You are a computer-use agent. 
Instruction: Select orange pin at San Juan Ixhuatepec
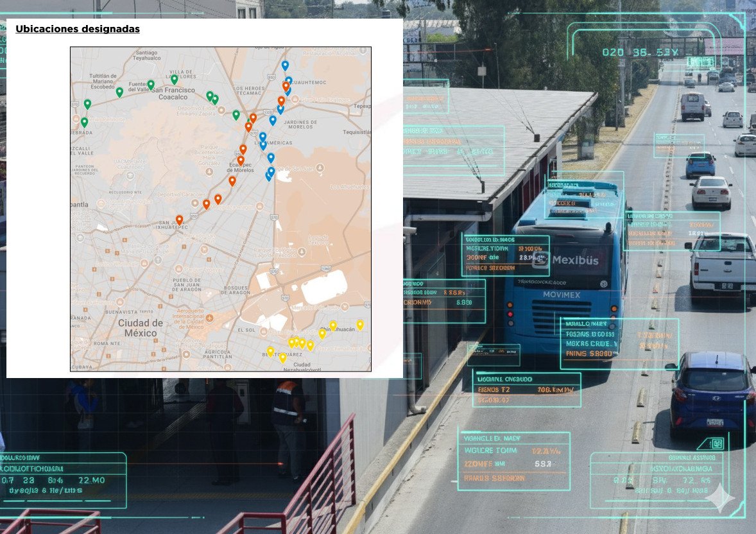179,220
